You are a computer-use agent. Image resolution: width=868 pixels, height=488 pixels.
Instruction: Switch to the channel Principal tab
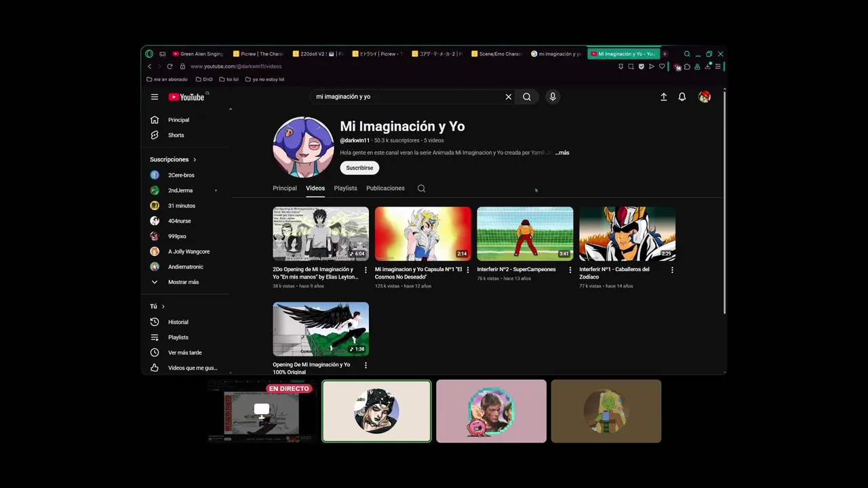[x=285, y=188]
